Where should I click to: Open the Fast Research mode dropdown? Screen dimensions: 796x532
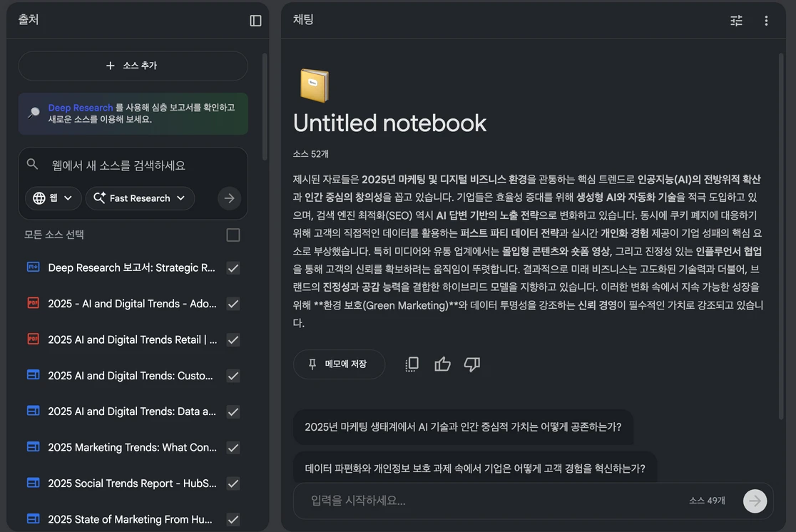[140, 198]
